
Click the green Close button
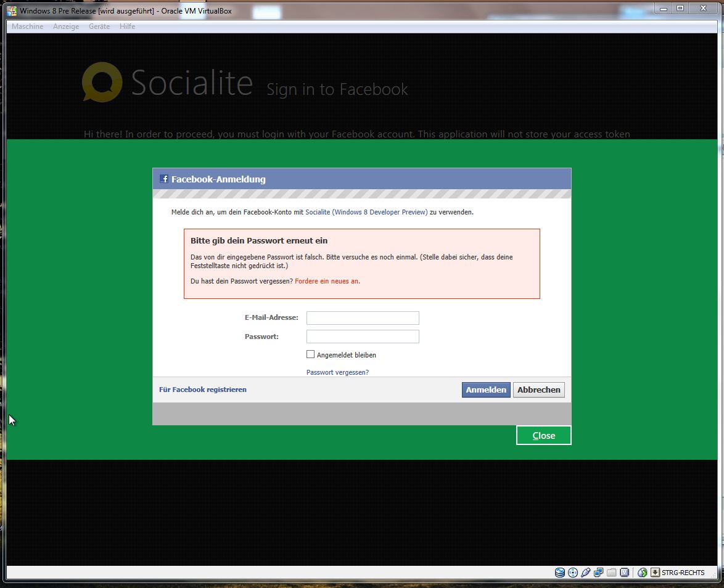click(x=544, y=435)
